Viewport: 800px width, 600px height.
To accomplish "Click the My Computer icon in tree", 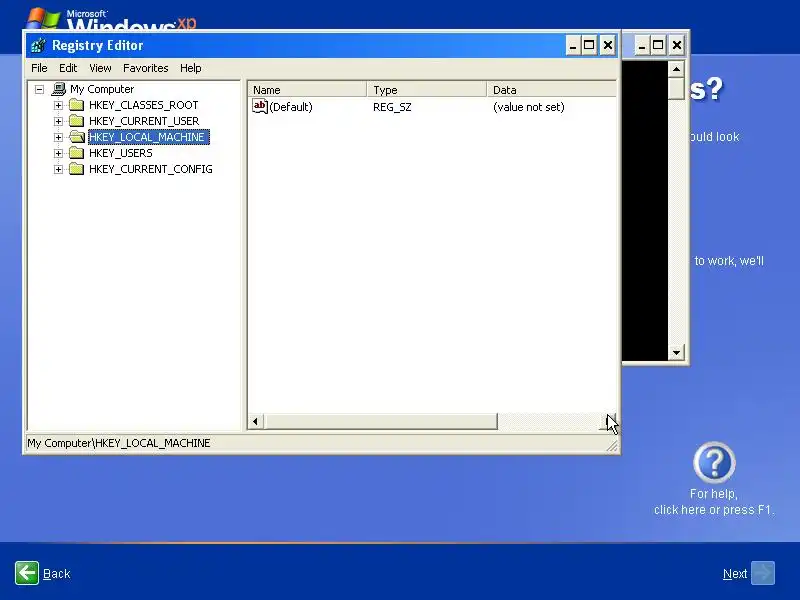I will (59, 89).
